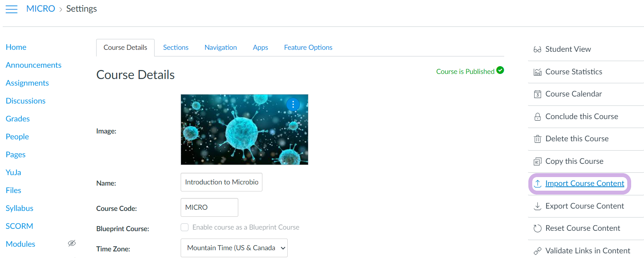
Task: Click the Copy this Course icon
Action: 537,161
